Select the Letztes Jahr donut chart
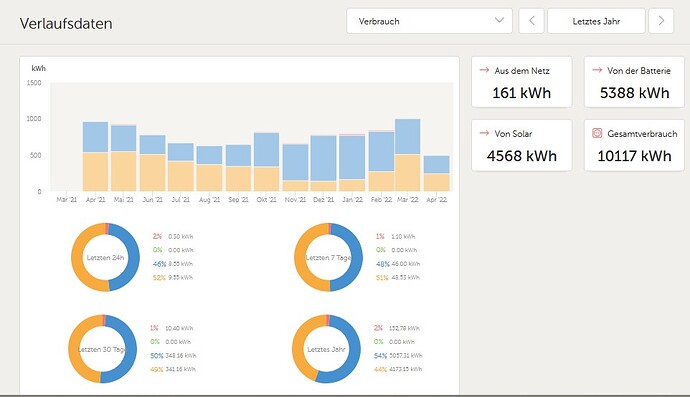Viewport: 690px width, 397px height. 326,349
